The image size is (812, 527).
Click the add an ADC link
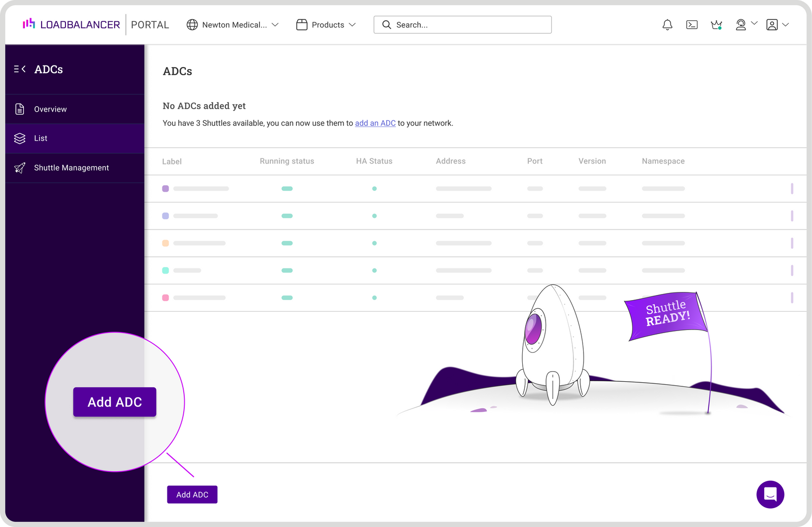click(x=375, y=123)
